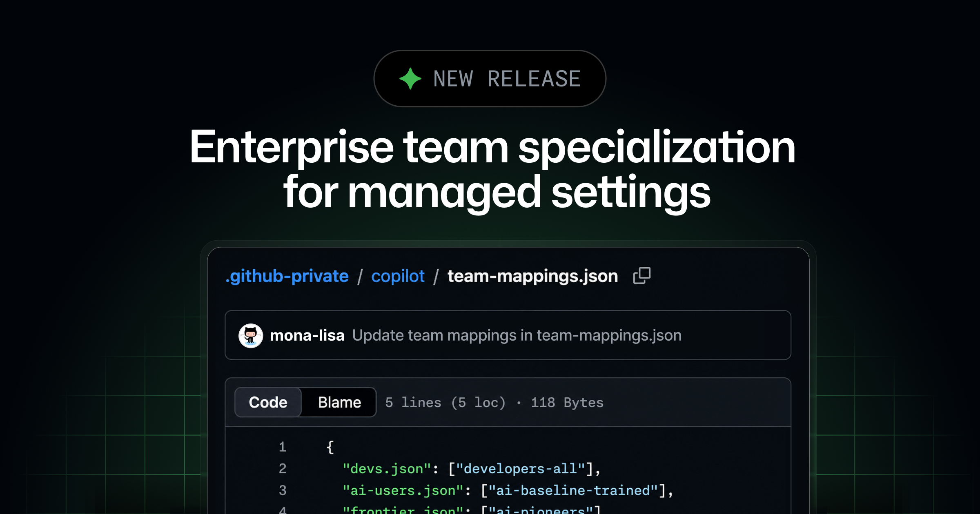Open mona-lisa's profile
Viewport: 980px width, 514px height.
point(307,335)
